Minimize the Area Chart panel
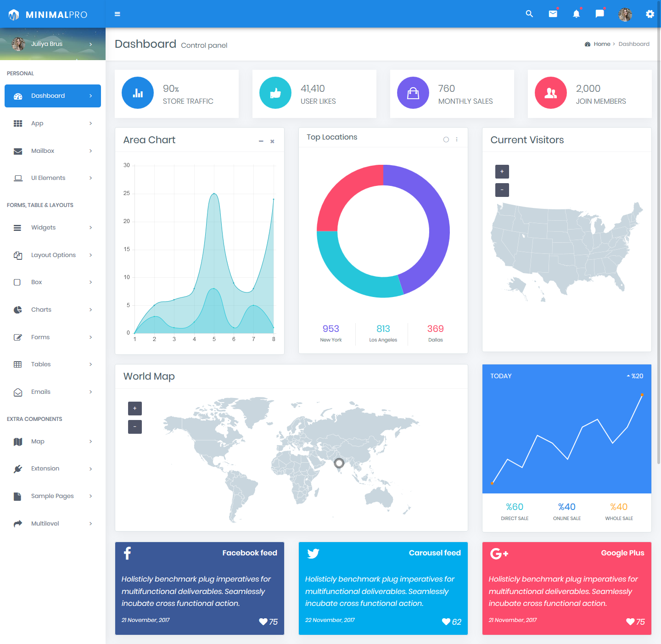The image size is (661, 644). click(x=261, y=141)
